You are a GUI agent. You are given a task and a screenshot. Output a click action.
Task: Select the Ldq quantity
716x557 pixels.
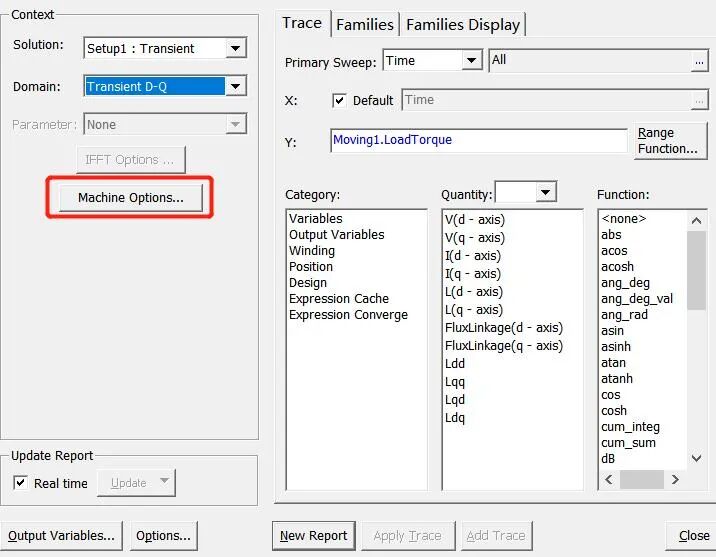(x=455, y=418)
